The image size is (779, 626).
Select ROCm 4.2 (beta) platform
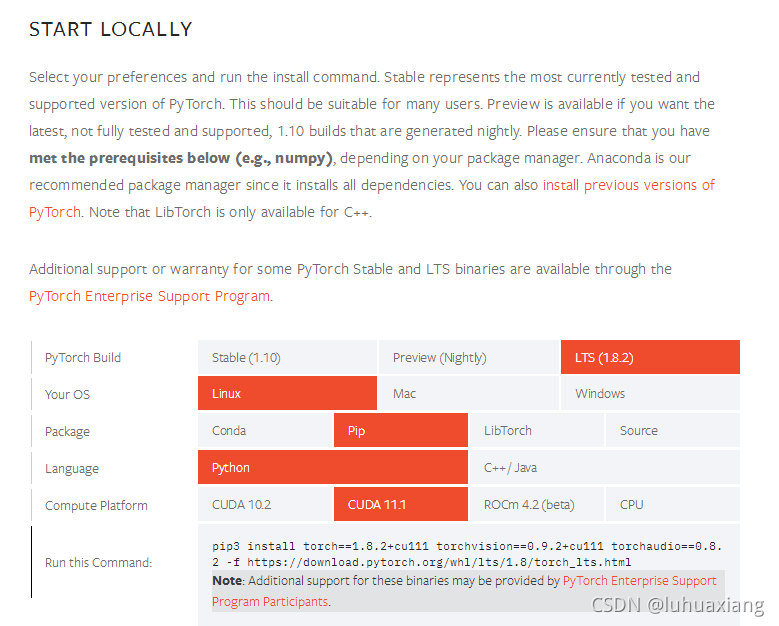coord(537,504)
